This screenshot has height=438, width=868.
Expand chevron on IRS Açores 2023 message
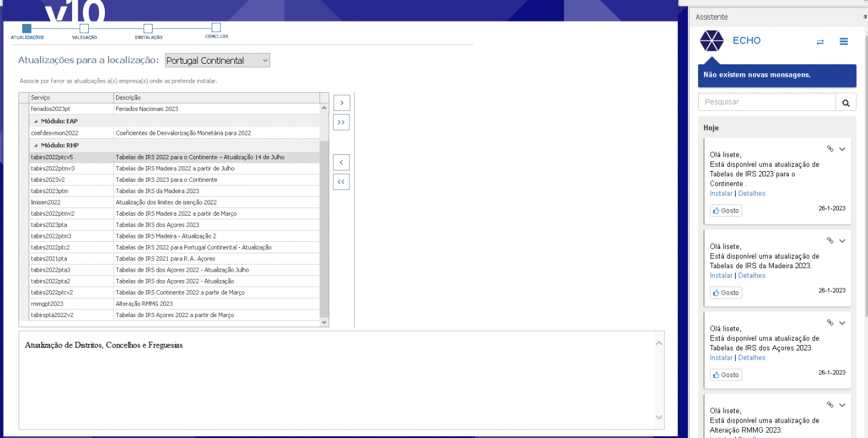click(x=842, y=323)
